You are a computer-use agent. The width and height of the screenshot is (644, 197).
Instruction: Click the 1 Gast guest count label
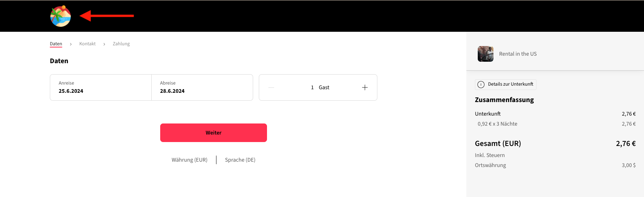[320, 87]
